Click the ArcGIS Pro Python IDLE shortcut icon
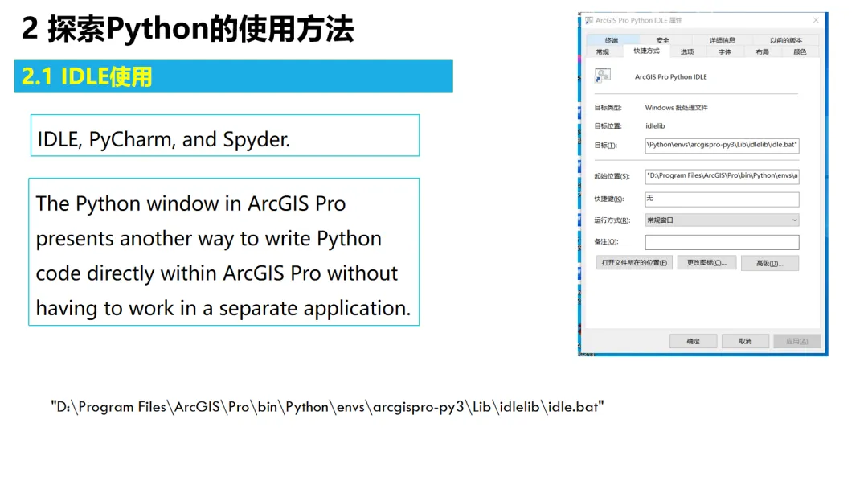The height and width of the screenshot is (489, 868). pyautogui.click(x=602, y=76)
